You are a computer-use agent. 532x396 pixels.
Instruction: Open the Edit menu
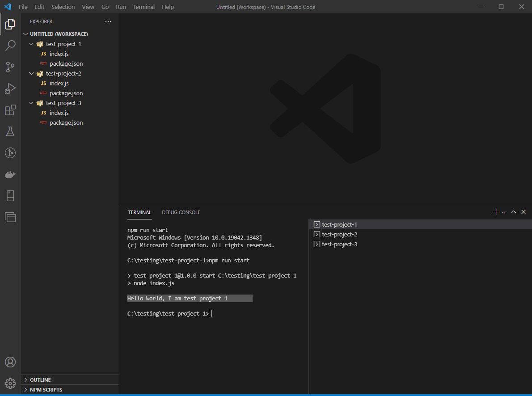39,7
